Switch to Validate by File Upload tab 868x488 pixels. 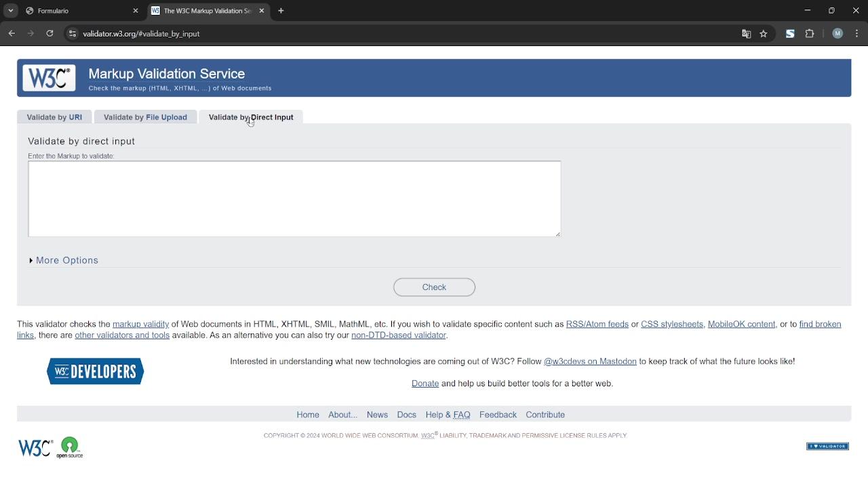[x=145, y=117]
